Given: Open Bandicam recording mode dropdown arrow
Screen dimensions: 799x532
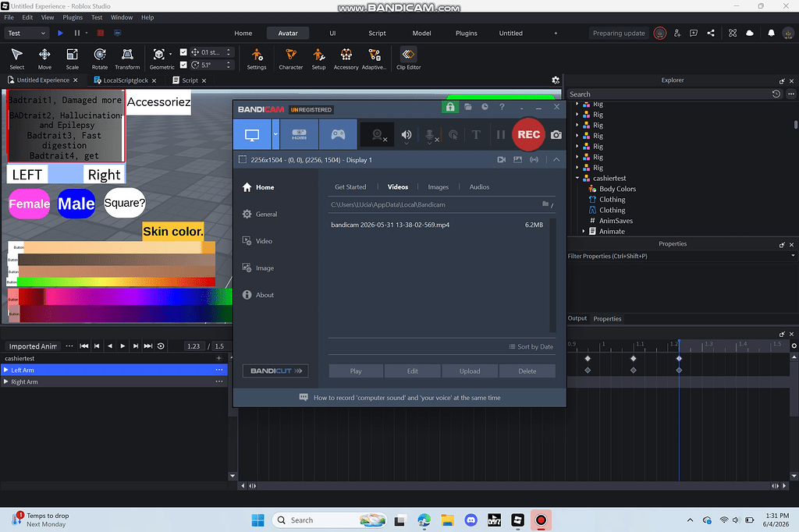Looking at the screenshot, I should 275,134.
